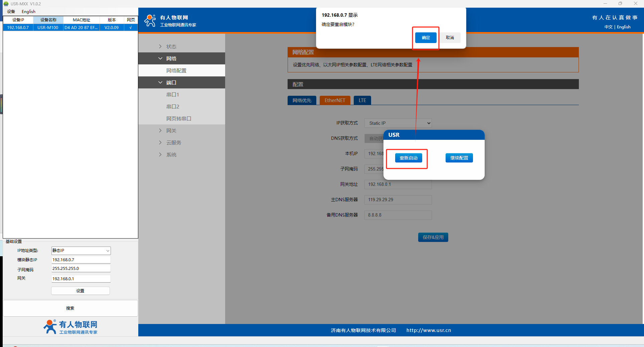Open the English menu in the menu bar
This screenshot has height=347, width=644.
coord(28,11)
